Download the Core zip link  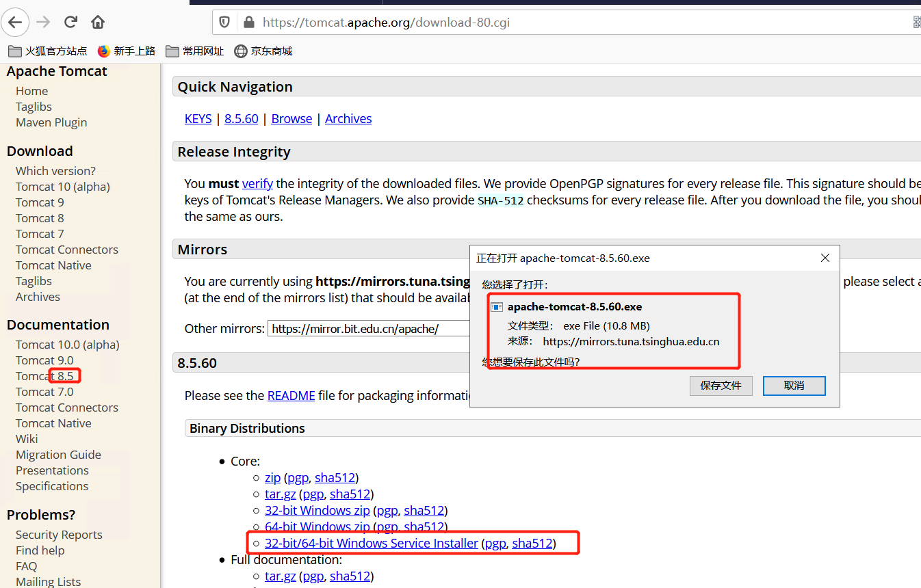(x=272, y=478)
